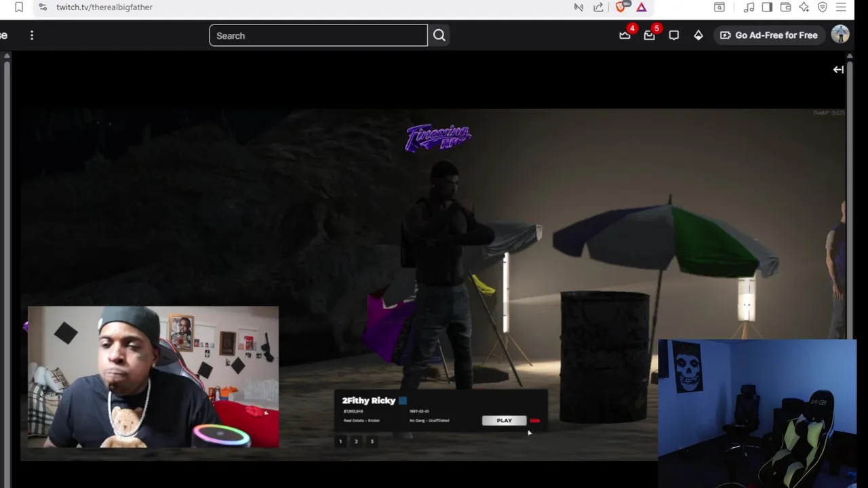Click PLAY for 2Fithy Ricky
This screenshot has height=488, width=868.
[x=504, y=420]
